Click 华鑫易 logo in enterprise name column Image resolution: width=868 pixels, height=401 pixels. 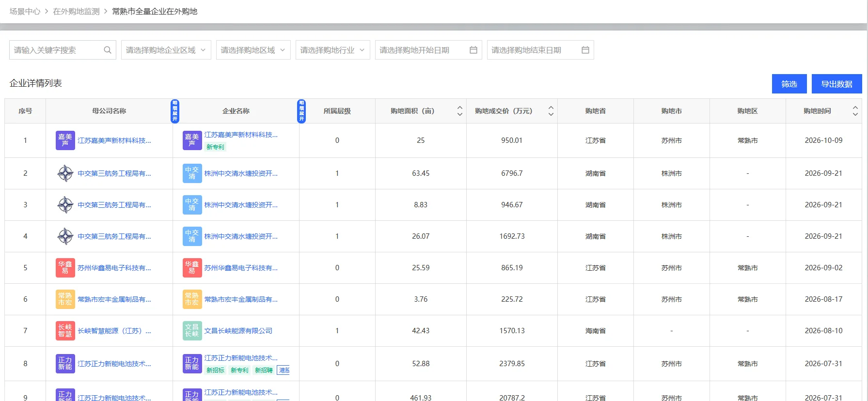[x=192, y=268]
